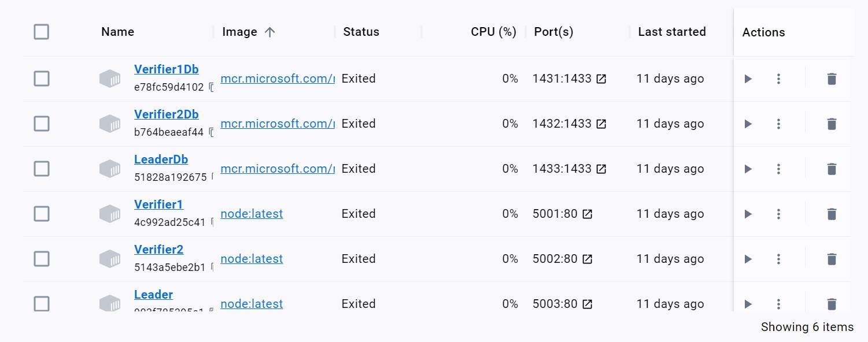Start the Verifier2 container
Screen dimensions: 868x342
pos(748,259)
